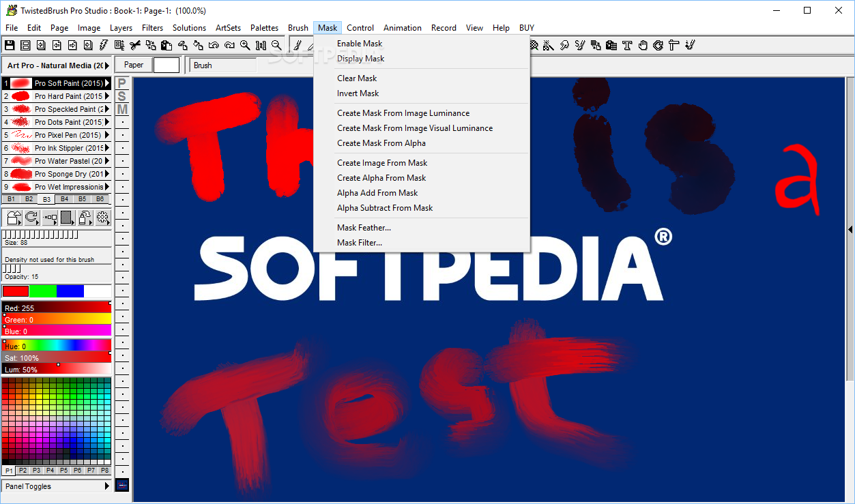Click the clipboard Paste icon in toolbar
855x504 pixels.
click(166, 45)
